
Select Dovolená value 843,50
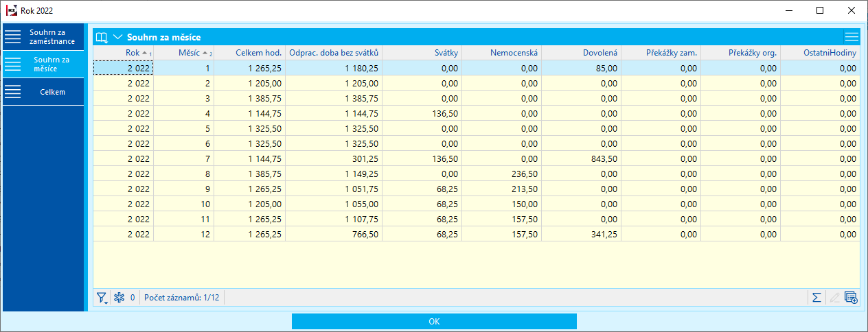click(581, 158)
